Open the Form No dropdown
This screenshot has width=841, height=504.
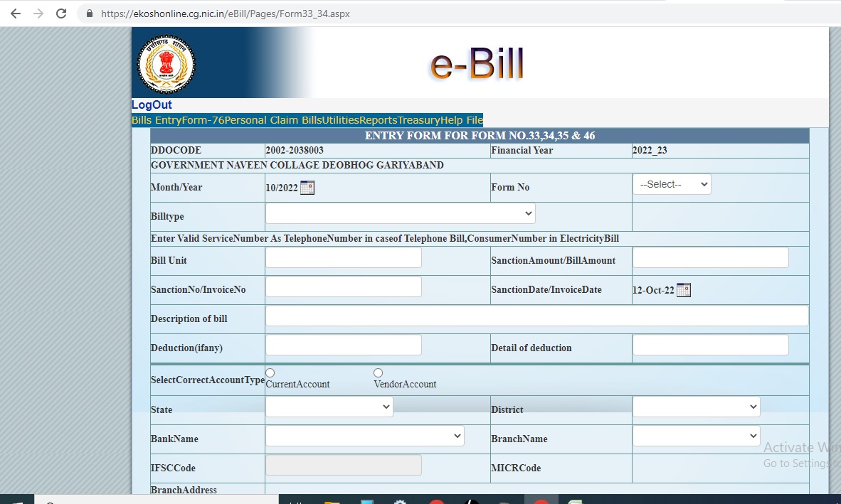671,184
